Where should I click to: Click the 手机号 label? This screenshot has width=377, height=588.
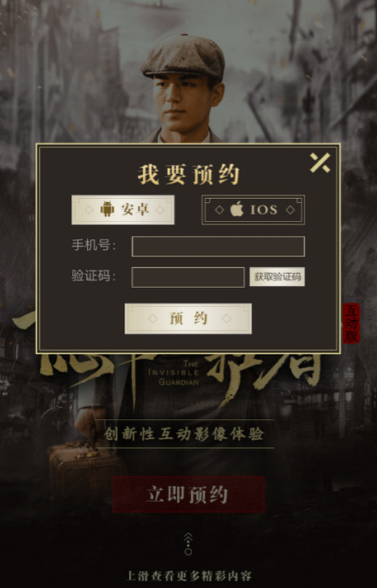click(x=94, y=245)
